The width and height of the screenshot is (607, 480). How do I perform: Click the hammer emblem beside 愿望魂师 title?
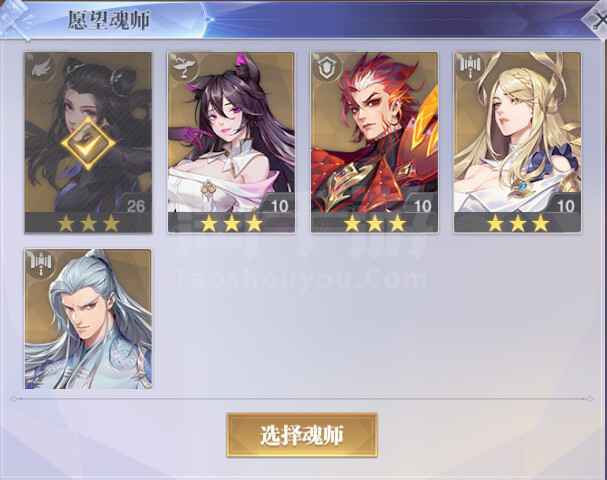tap(15, 19)
